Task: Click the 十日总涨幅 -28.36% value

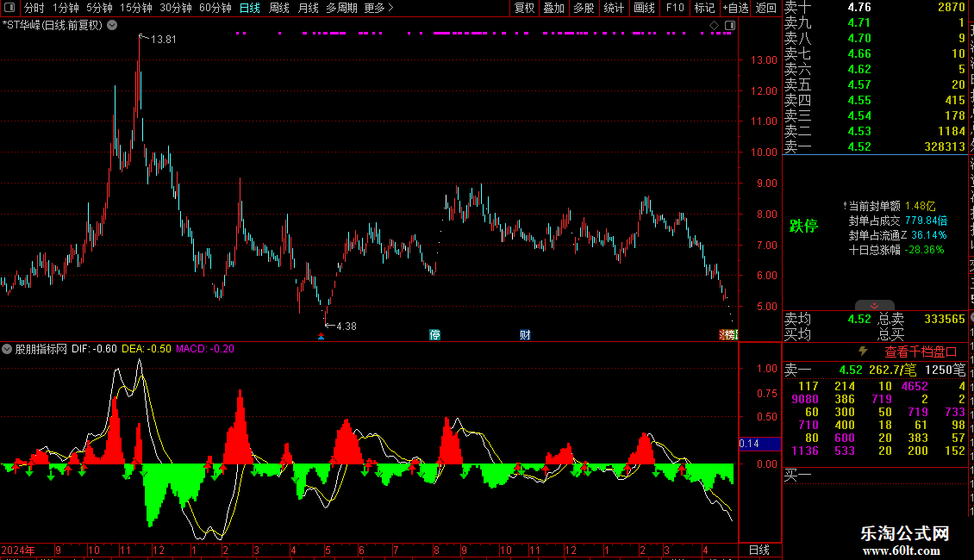Action: 924,250
